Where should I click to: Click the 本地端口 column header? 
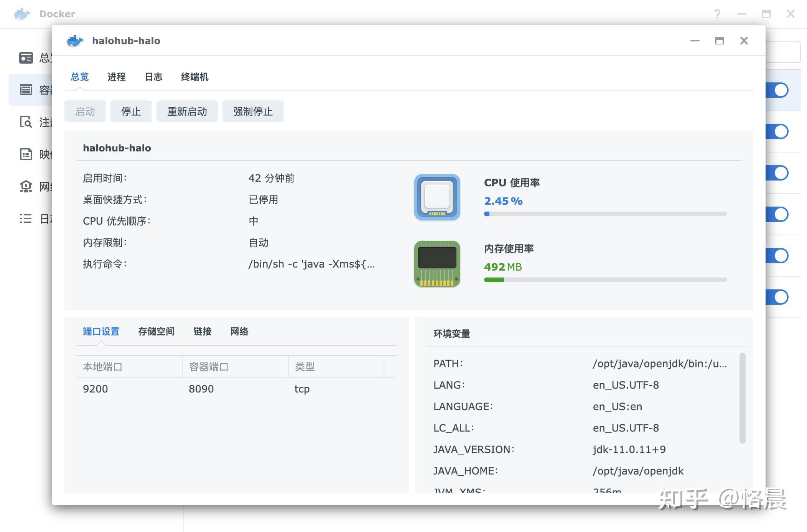pos(129,367)
